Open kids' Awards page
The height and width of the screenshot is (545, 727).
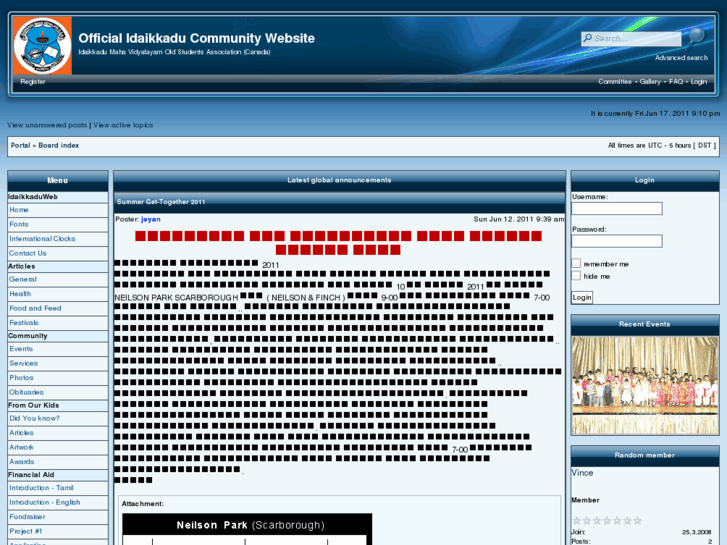(22, 462)
